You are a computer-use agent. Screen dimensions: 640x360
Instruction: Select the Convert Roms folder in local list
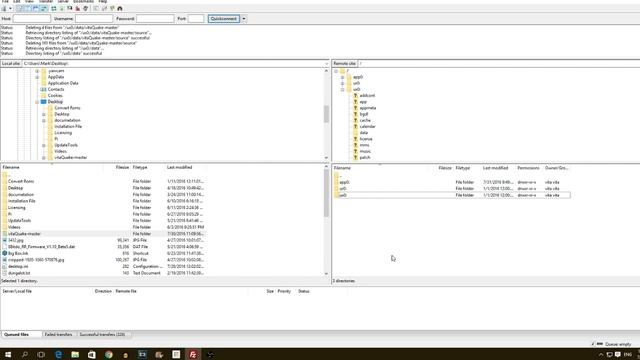[x=21, y=181]
